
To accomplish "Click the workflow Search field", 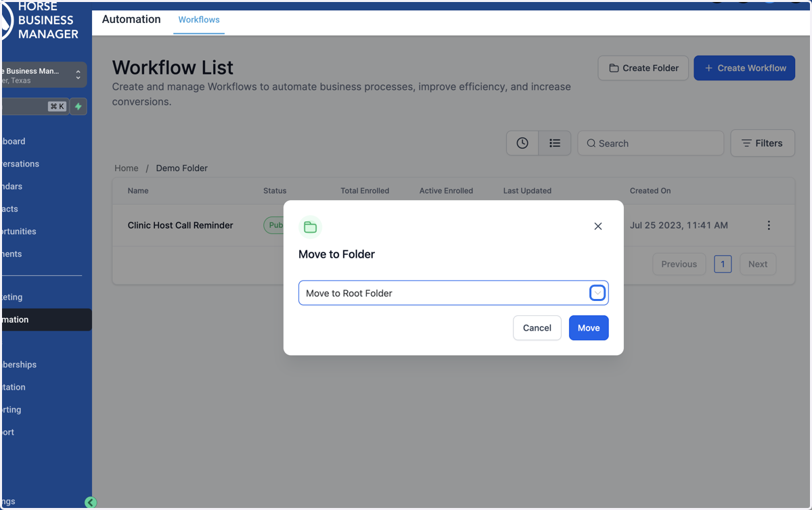I will [651, 143].
